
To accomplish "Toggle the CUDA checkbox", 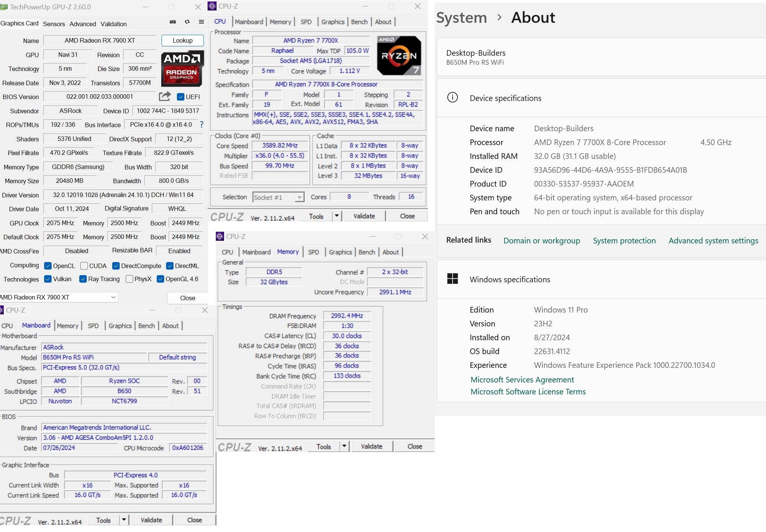I will (x=84, y=266).
